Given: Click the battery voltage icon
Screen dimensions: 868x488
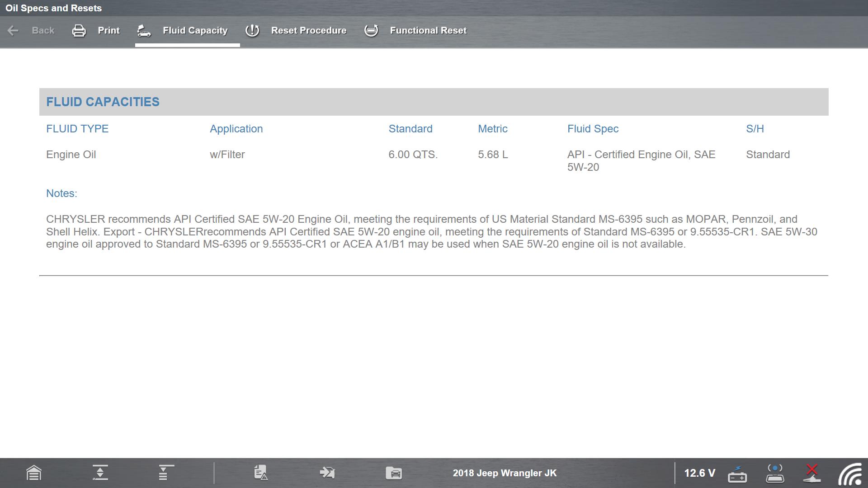Looking at the screenshot, I should (737, 474).
